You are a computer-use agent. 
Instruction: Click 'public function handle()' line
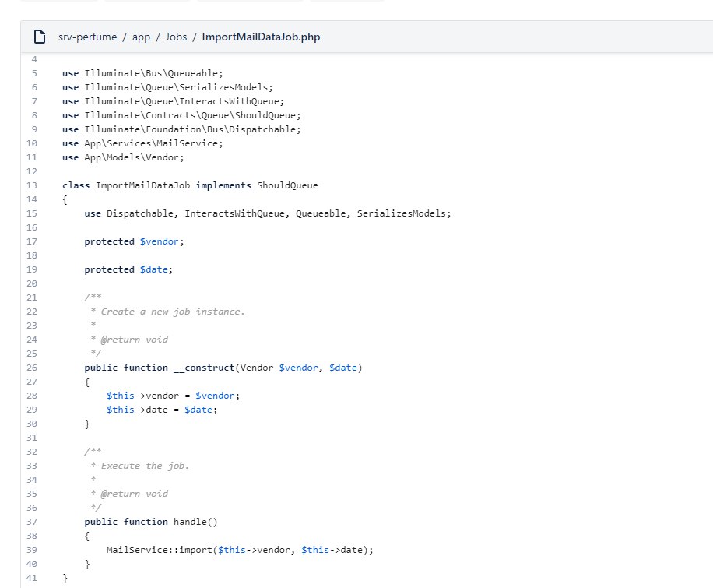point(151,522)
